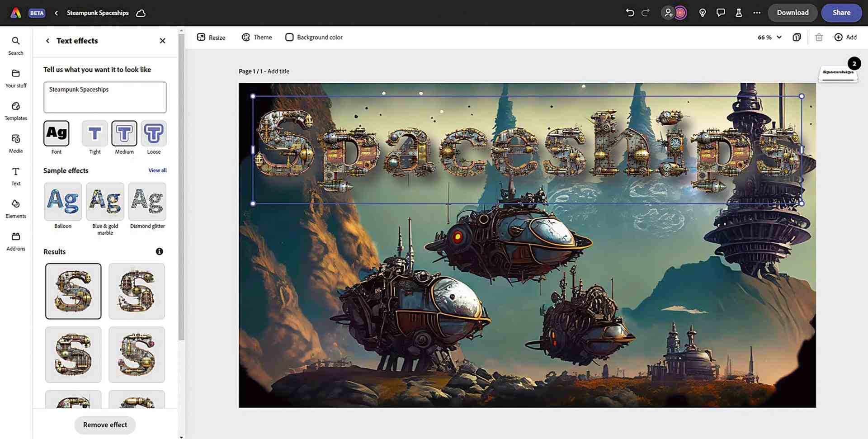868x439 pixels.
Task: Browse Add-ons from the sidebar
Action: [15, 240]
